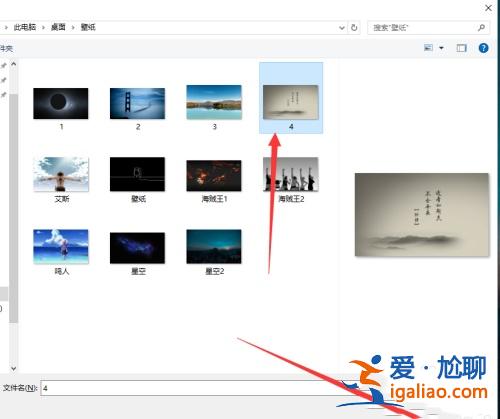500x419 pixels.
Task: Select the bridge wallpaper named 2
Action: point(137,104)
